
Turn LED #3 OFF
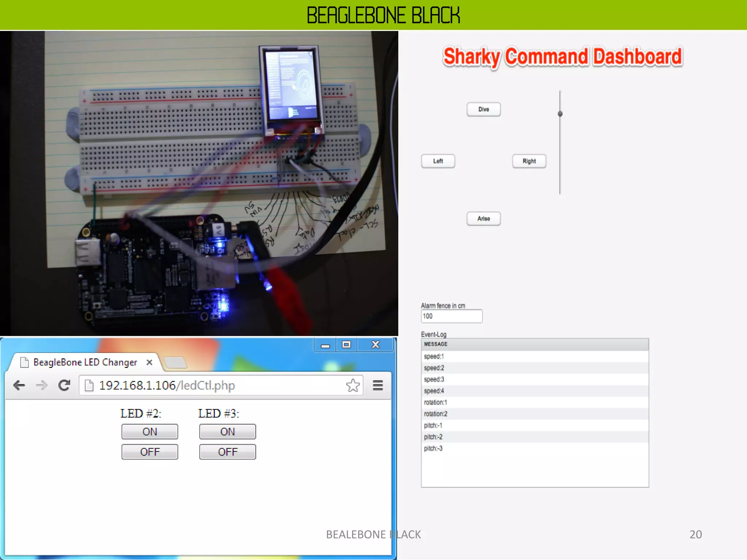point(228,452)
